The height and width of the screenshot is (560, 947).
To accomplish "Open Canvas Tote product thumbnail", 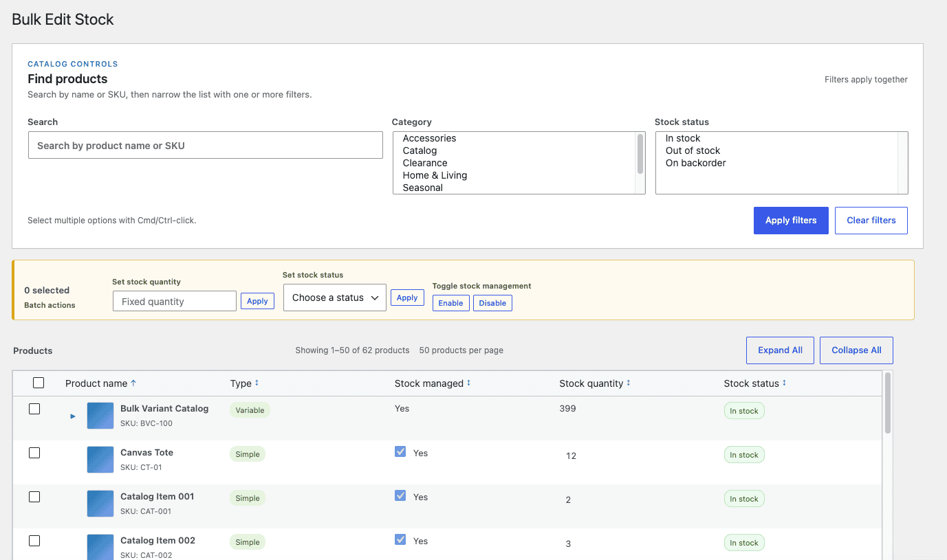I will (x=100, y=460).
